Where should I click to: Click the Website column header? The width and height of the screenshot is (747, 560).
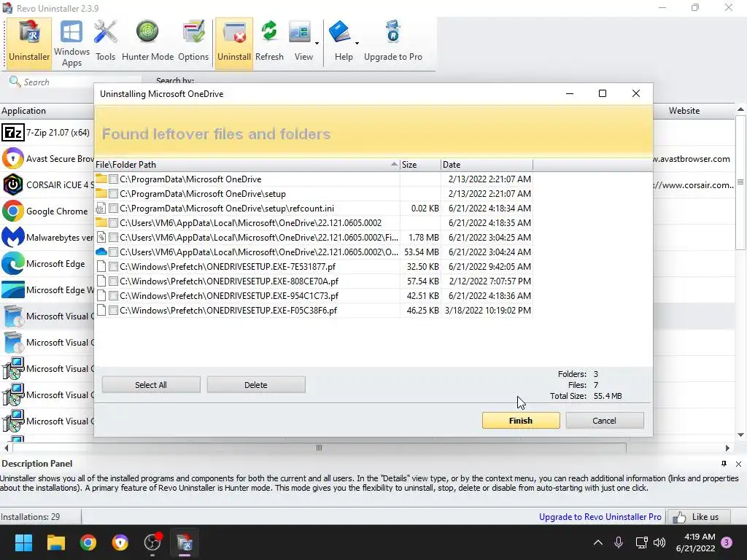684,111
